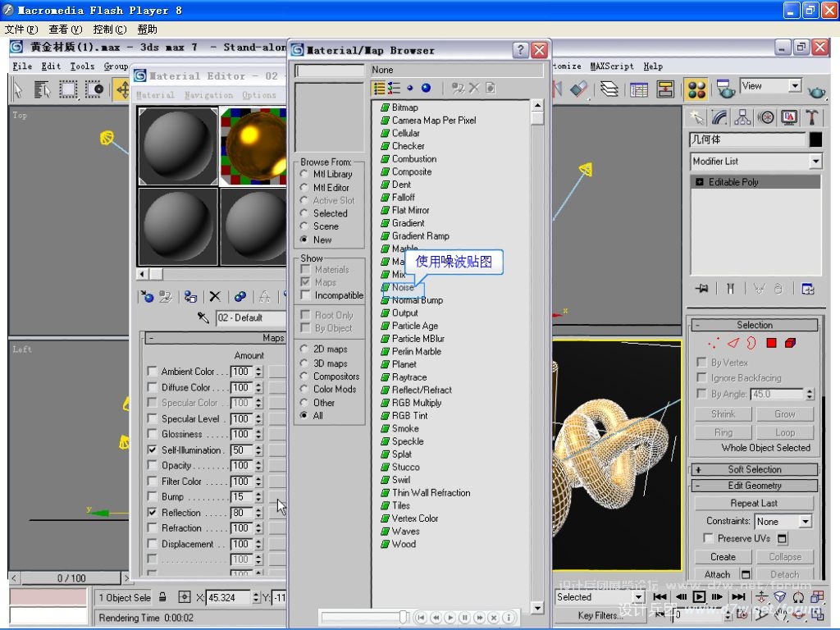Open Edit menu in 3ds max
The height and width of the screenshot is (630, 840).
coord(51,66)
